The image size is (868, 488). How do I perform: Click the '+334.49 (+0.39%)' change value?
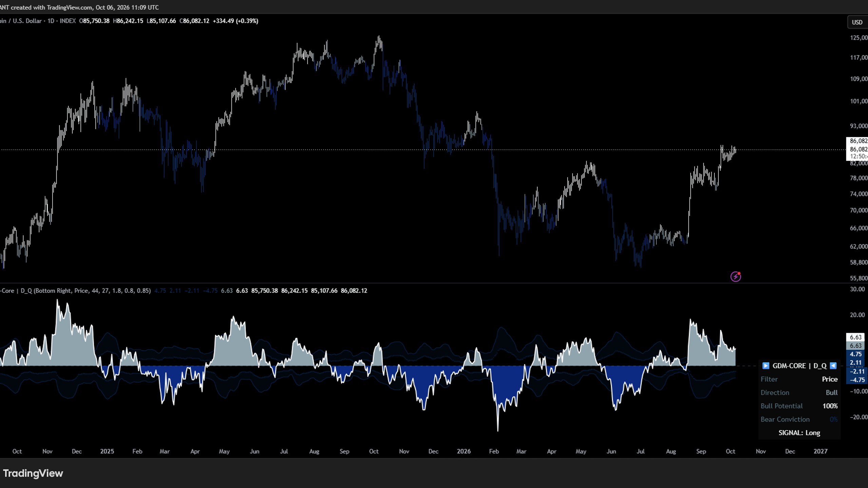236,21
